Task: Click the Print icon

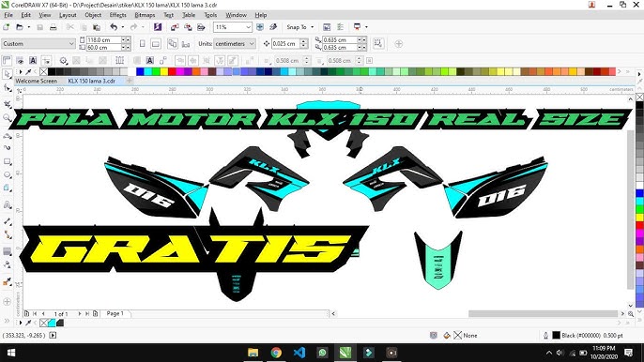Action: pyautogui.click(x=53, y=27)
